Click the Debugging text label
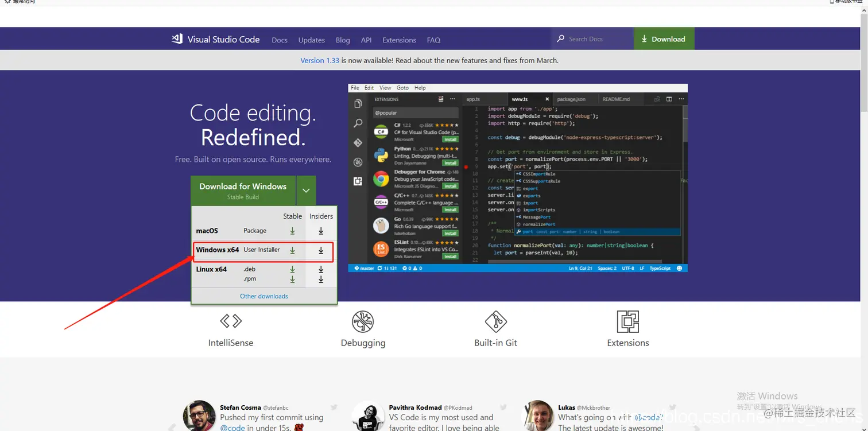The width and height of the screenshot is (868, 431). (x=363, y=343)
